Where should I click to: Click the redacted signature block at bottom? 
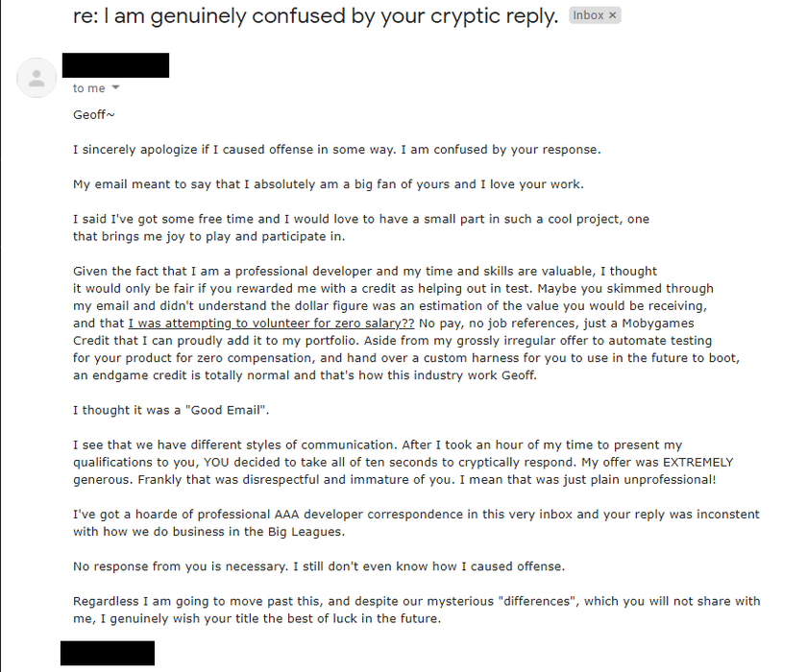pyautogui.click(x=108, y=653)
